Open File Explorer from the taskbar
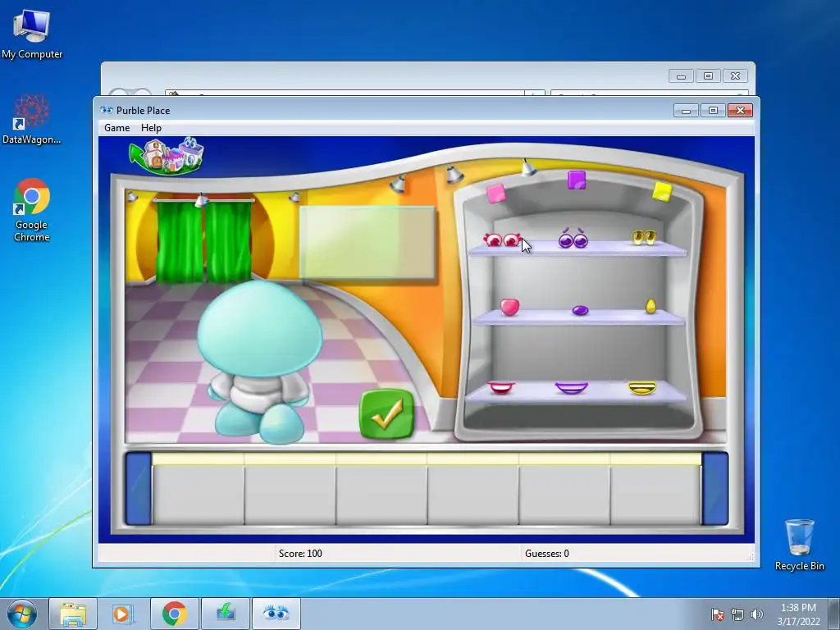This screenshot has height=630, width=840. (73, 614)
